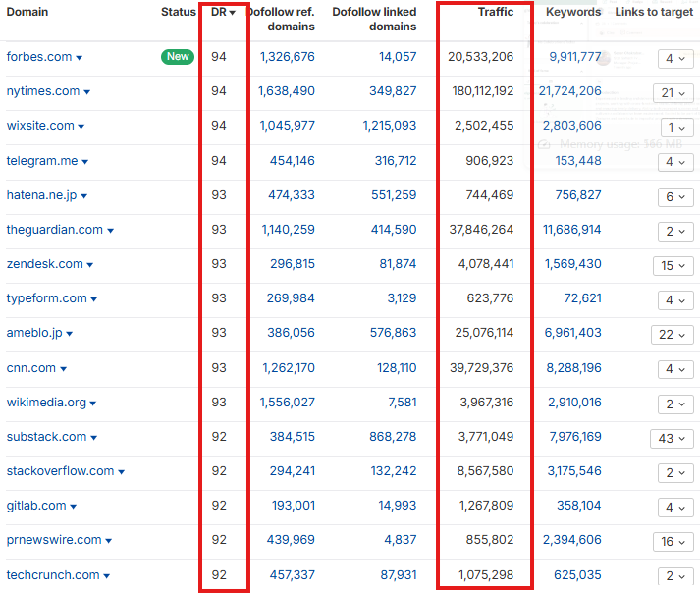Image resolution: width=700 pixels, height=593 pixels.
Task: Click the Keywords column header
Action: 573,13
